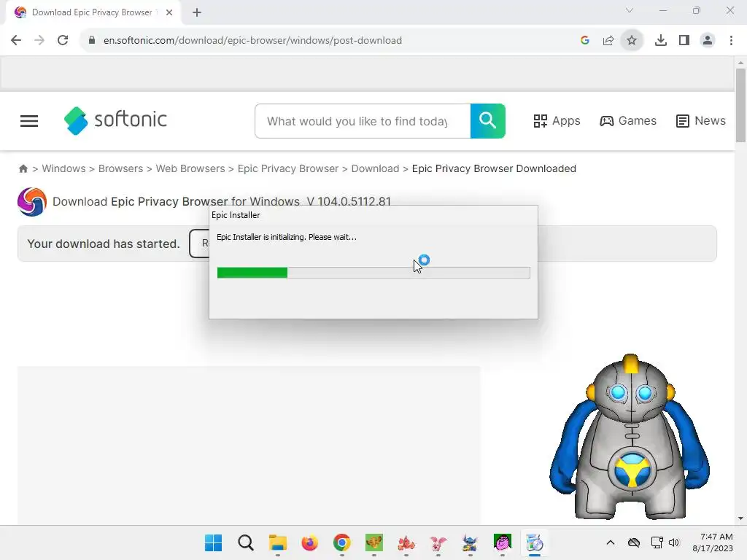747x560 pixels.
Task: Open Windows Start menu
Action: click(x=213, y=542)
